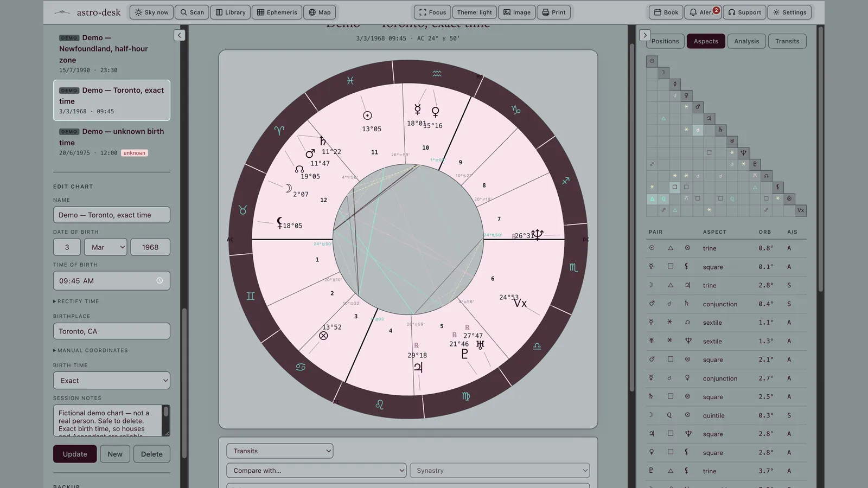Click the Delete button
Screen dimensions: 868x488
(x=151, y=454)
